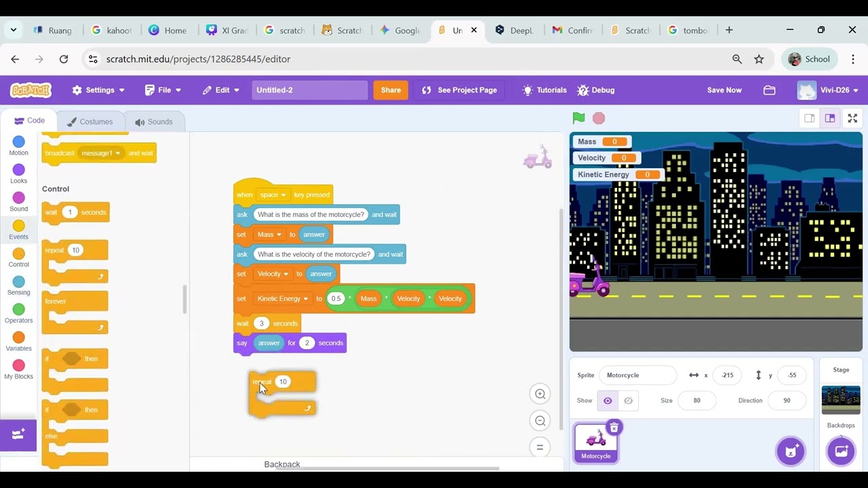Open the Settings menu

[98, 90]
